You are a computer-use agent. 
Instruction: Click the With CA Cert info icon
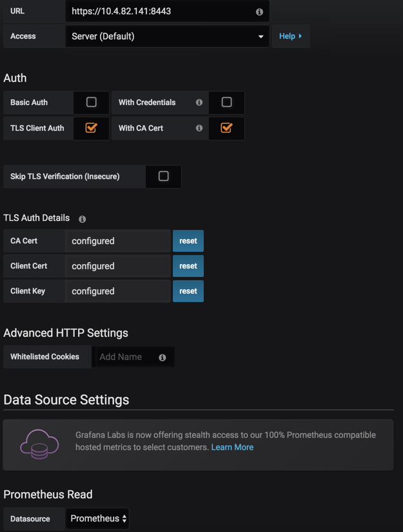click(199, 128)
